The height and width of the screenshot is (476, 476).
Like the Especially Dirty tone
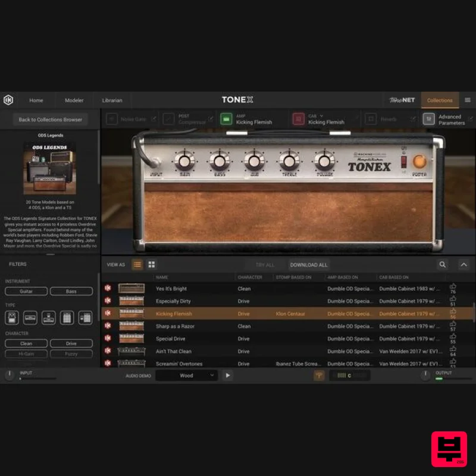(453, 299)
